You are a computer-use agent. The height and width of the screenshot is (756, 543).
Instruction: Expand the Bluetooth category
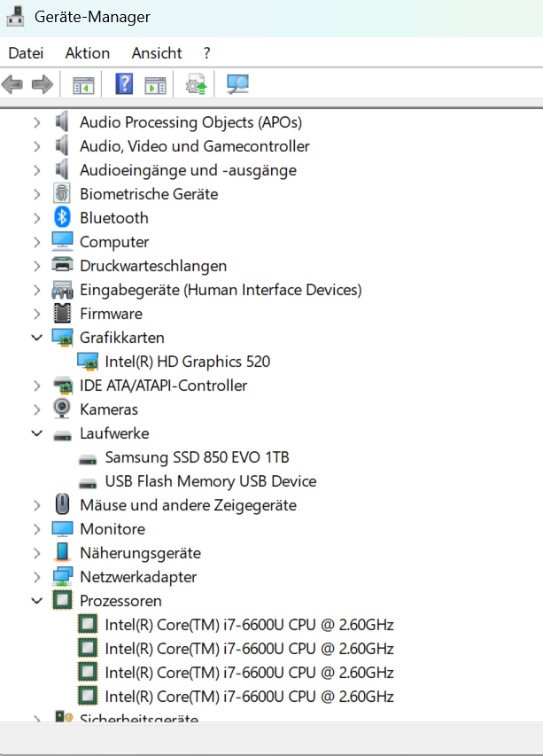point(36,218)
